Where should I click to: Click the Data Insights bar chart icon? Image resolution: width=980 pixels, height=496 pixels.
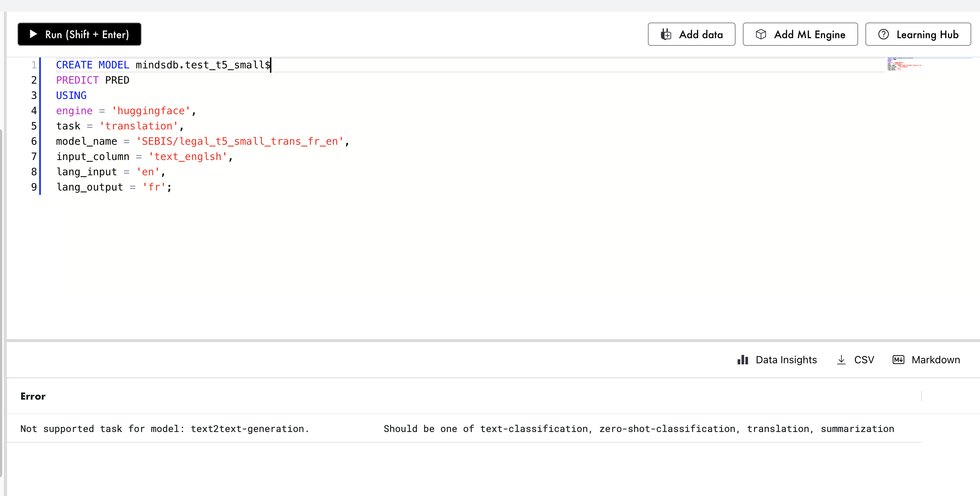(x=742, y=360)
